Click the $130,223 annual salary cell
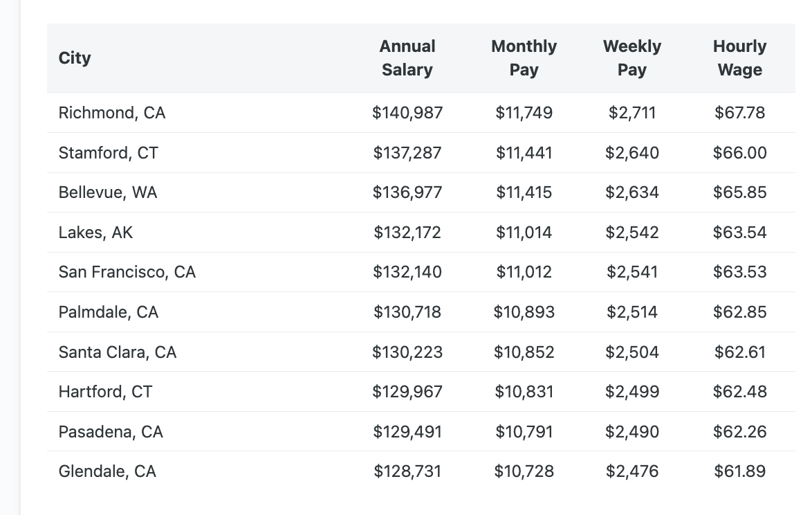 407,352
